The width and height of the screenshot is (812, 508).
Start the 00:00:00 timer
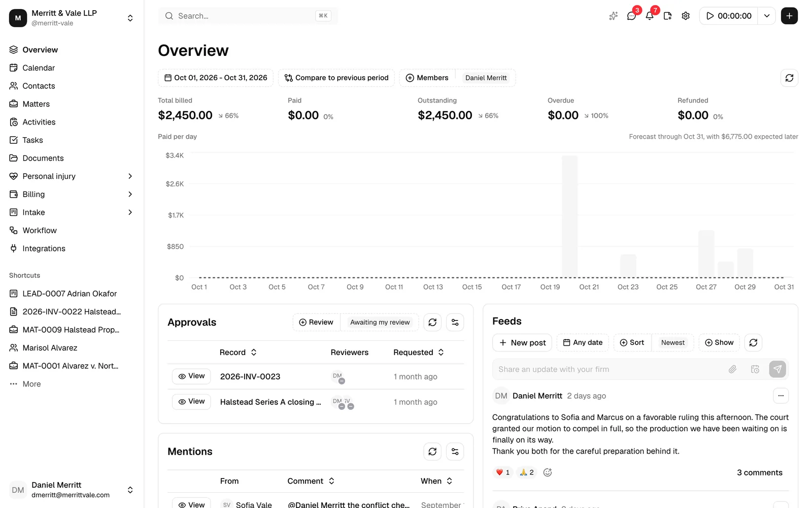pos(729,16)
